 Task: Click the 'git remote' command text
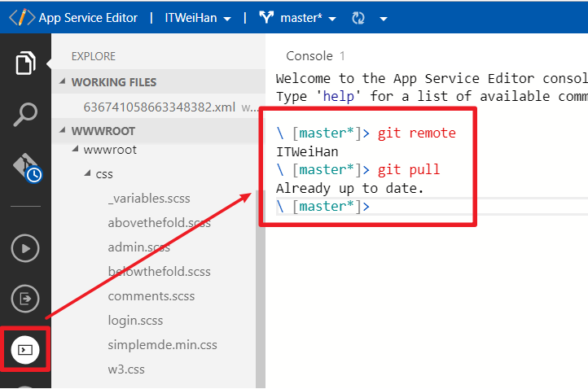[x=417, y=133]
